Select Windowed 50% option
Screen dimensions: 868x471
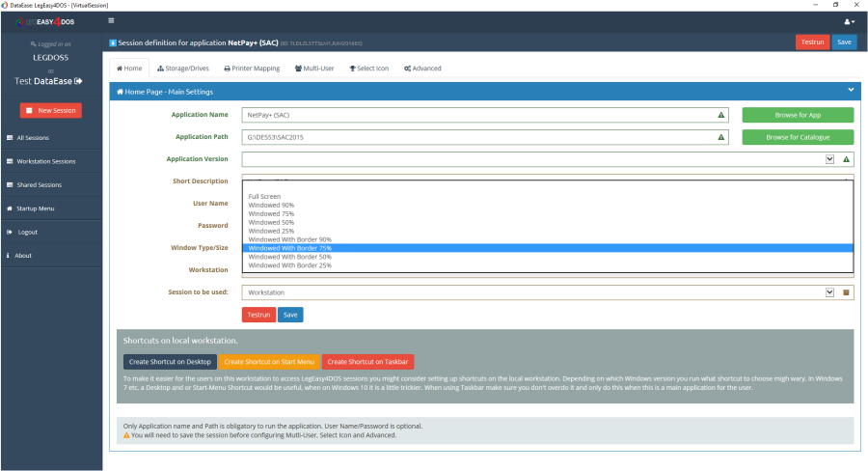548,222
